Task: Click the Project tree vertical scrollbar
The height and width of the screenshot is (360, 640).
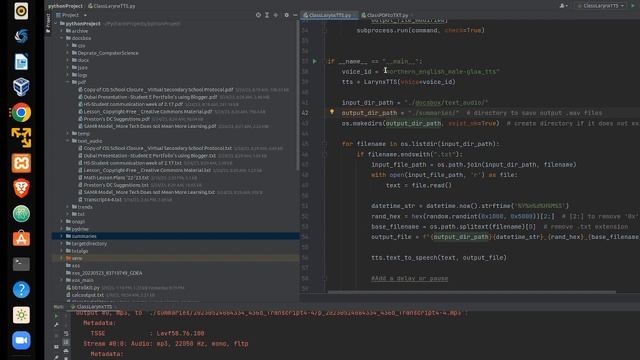Action: click(x=298, y=94)
